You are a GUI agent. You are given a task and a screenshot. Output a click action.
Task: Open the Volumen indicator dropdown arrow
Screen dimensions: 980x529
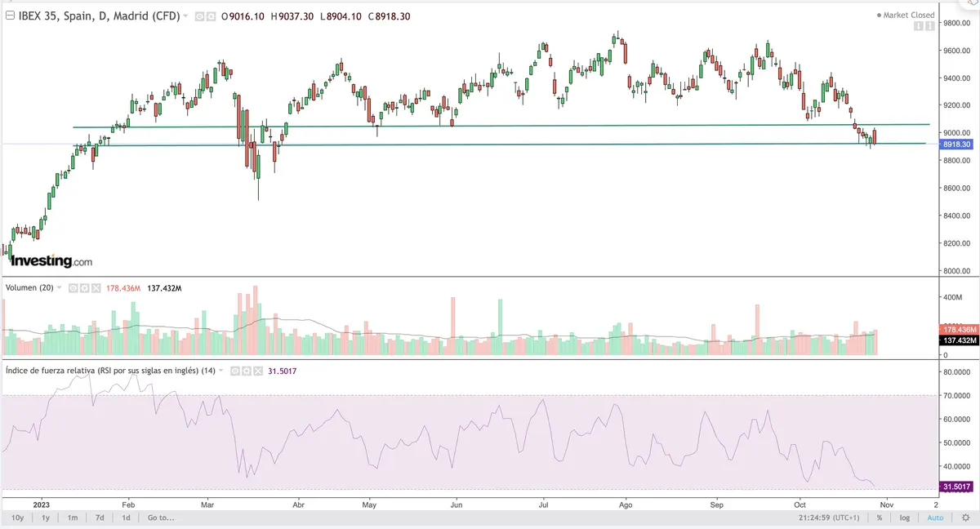pyautogui.click(x=57, y=288)
